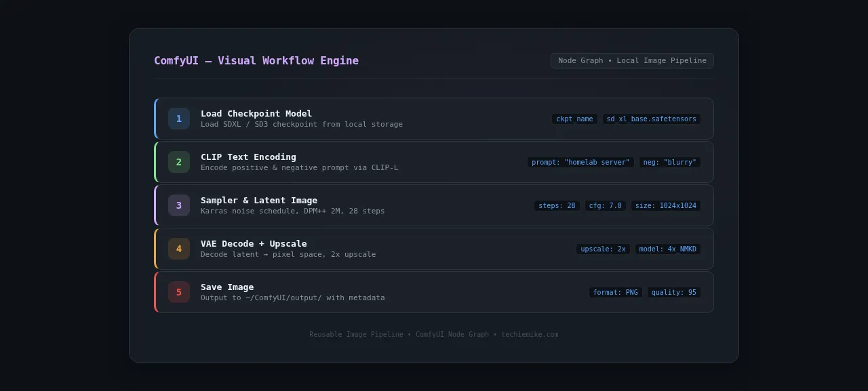Viewport: 868px width, 391px height.
Task: Select the ckpt_name parameter tag
Action: tap(574, 119)
